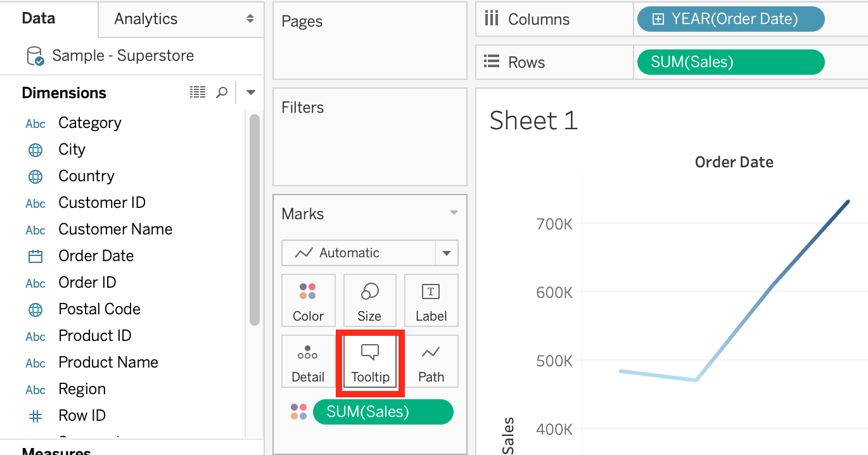
Task: Click the SUM(Sales) color pill in Marks
Action: click(383, 412)
